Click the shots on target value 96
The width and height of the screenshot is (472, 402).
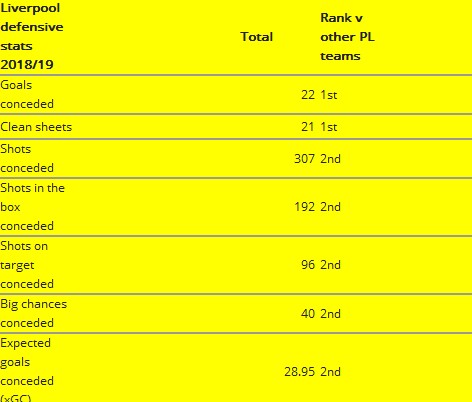coord(308,265)
